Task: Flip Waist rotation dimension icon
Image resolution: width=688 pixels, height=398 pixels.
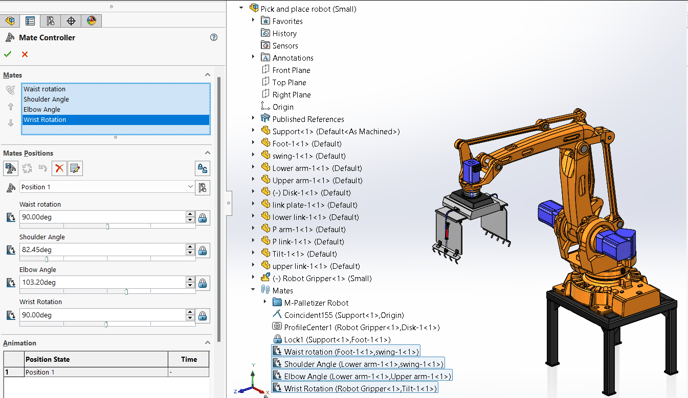Action: pos(11,217)
